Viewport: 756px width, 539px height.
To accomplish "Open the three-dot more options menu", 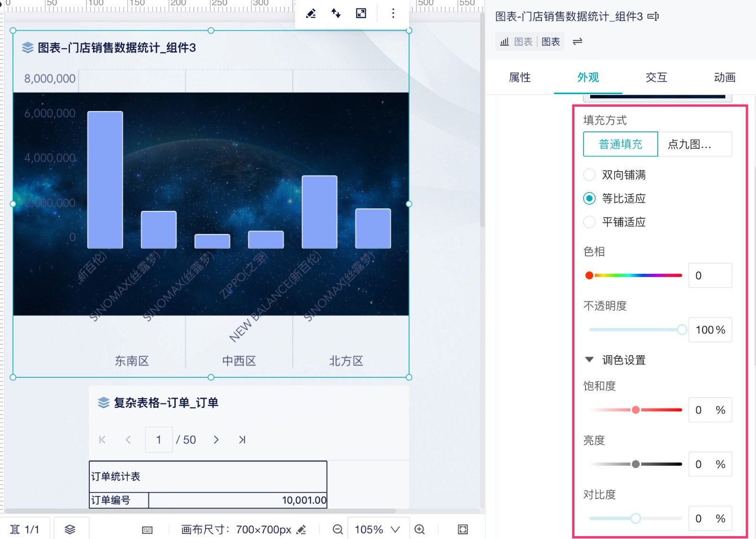I will pos(393,13).
